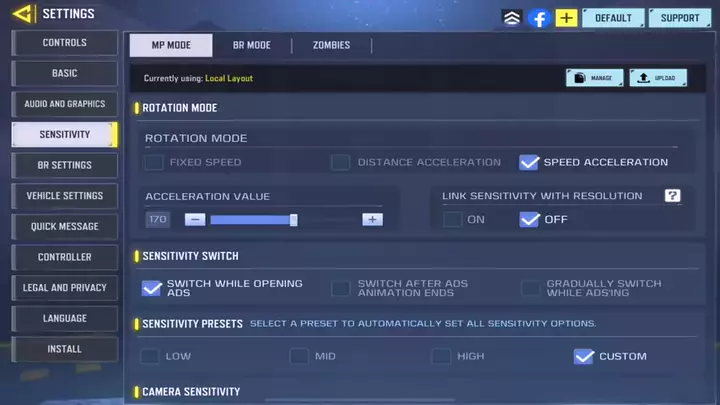Click the yellow plus icon
The width and height of the screenshot is (720, 405).
(x=566, y=18)
